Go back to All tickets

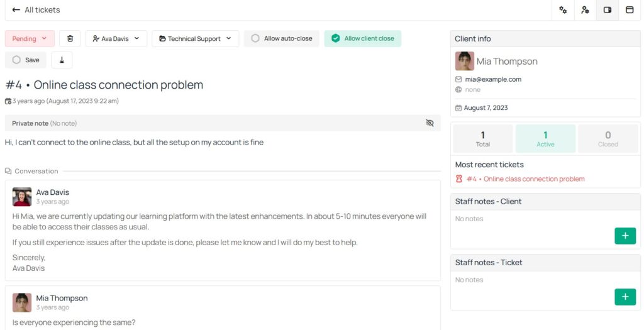pos(36,10)
